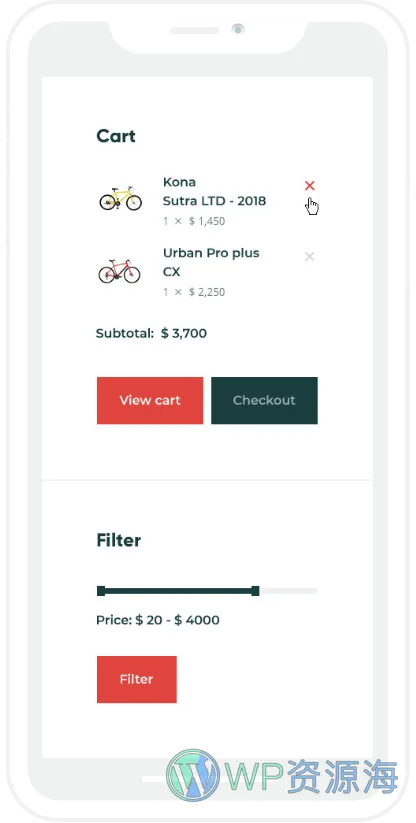Click the 1 × $ 2,250 quantity line
This screenshot has height=823, width=416.
(x=194, y=292)
